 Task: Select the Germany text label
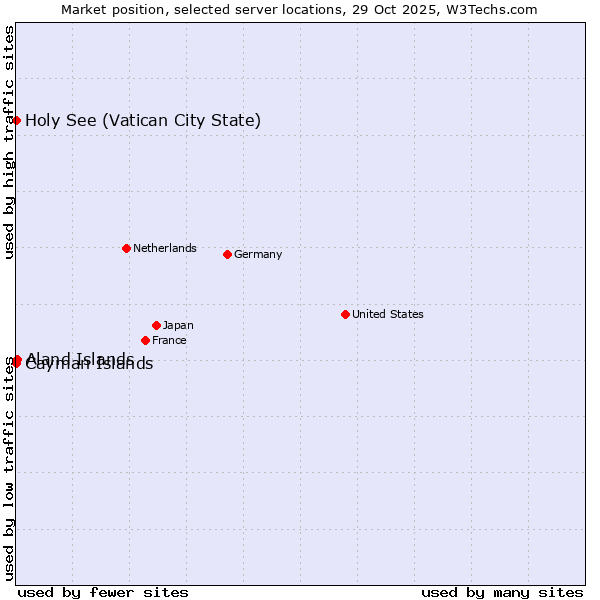[258, 254]
